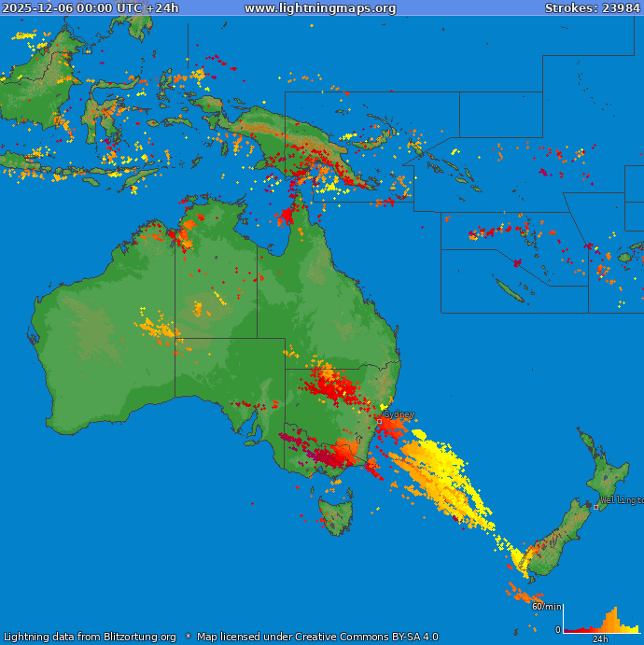Screen dimensions: 644x645
Task: Select the island of Tasmania
Action: [x=336, y=515]
